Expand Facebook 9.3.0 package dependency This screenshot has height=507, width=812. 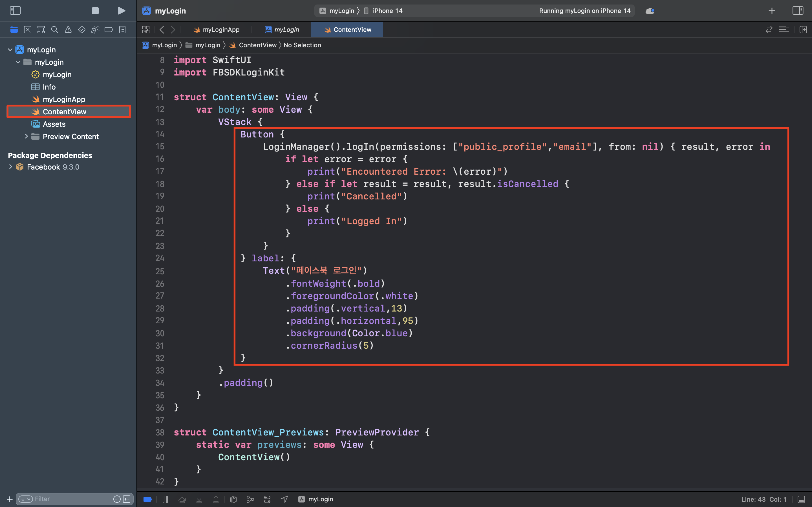click(x=10, y=167)
